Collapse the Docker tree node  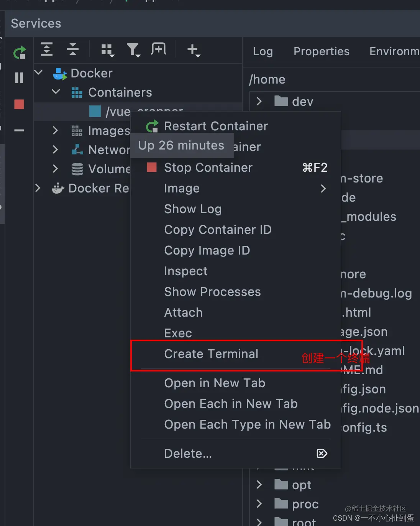tap(39, 72)
